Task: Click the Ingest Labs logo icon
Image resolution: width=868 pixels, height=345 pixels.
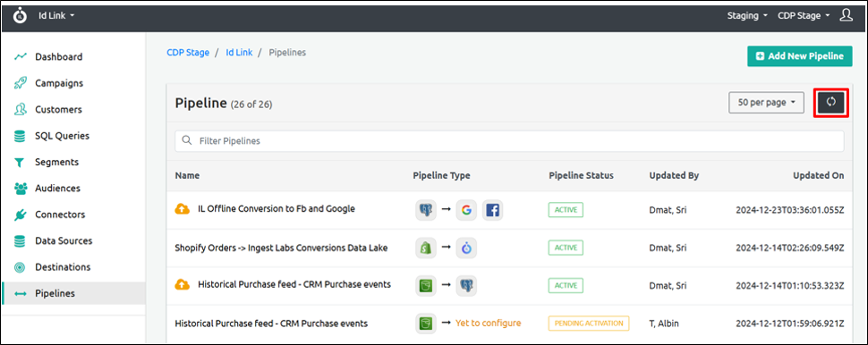Action: pyautogui.click(x=20, y=15)
